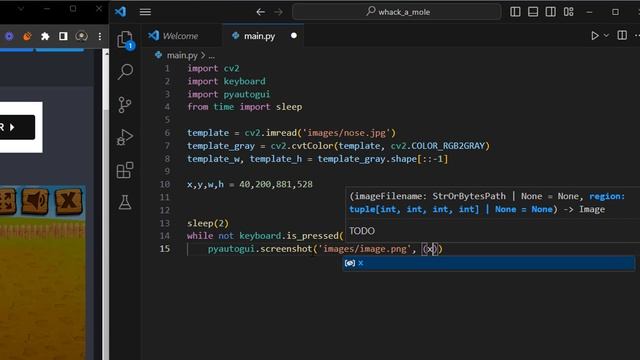Click main.py in the breadcrumb
Image resolution: width=640 pixels, height=360 pixels.
tap(182, 55)
